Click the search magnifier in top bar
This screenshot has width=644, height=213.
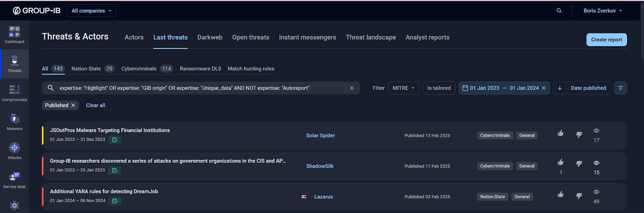point(559,11)
